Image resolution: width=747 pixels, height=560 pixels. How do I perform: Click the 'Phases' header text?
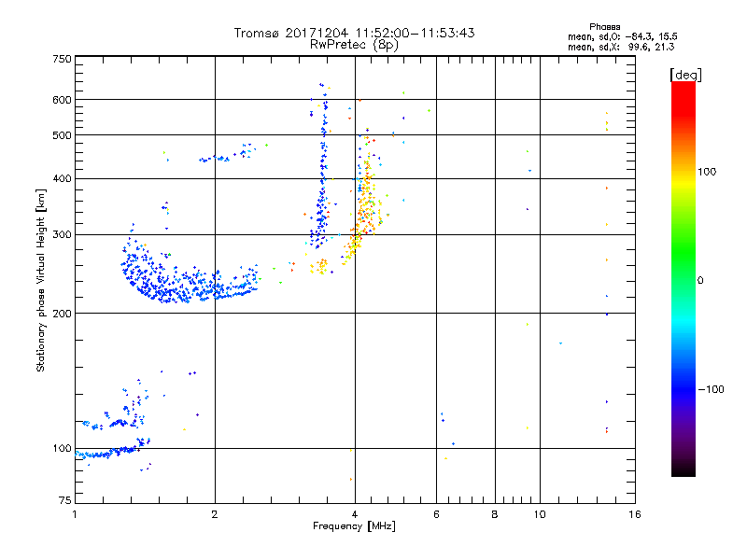(604, 27)
